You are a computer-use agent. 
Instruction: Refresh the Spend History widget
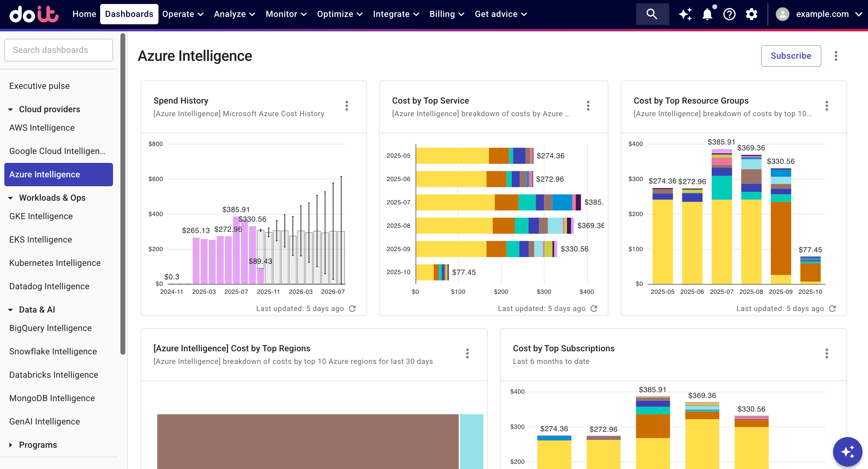[353, 309]
